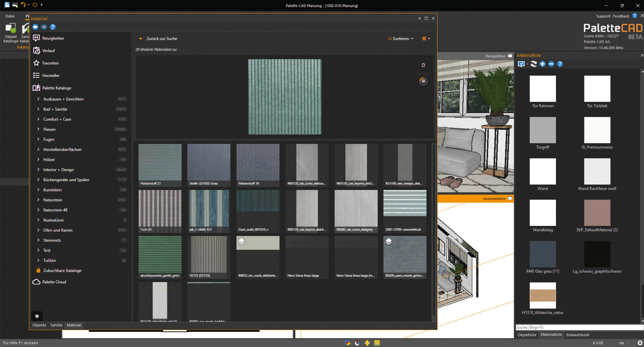644x347 pixels.
Task: Click the back arrow in Material window
Action: click(x=35, y=27)
